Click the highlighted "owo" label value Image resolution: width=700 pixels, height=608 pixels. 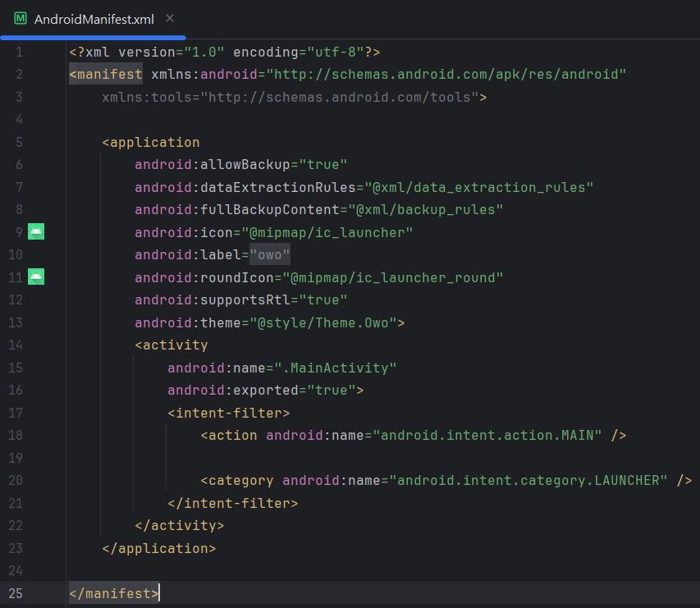coord(270,255)
